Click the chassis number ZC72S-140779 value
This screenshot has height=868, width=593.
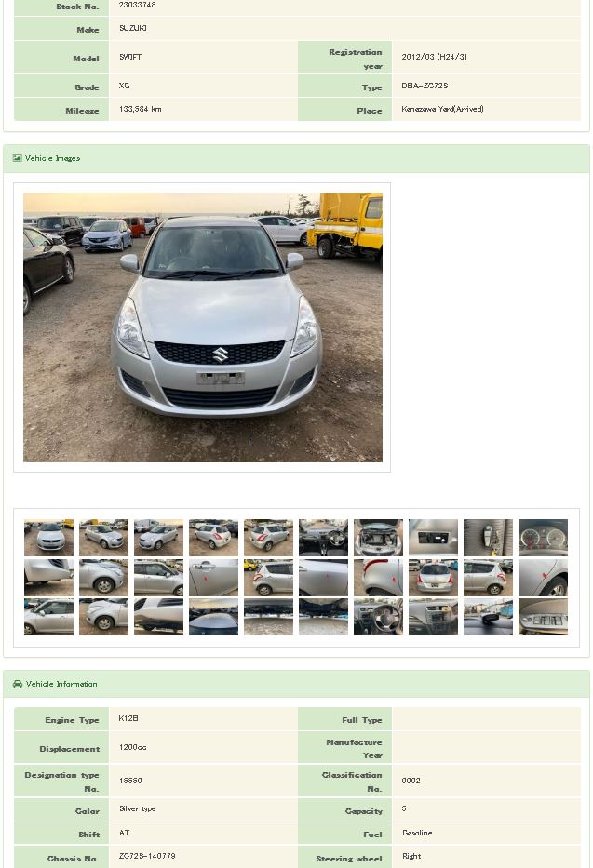point(147,856)
